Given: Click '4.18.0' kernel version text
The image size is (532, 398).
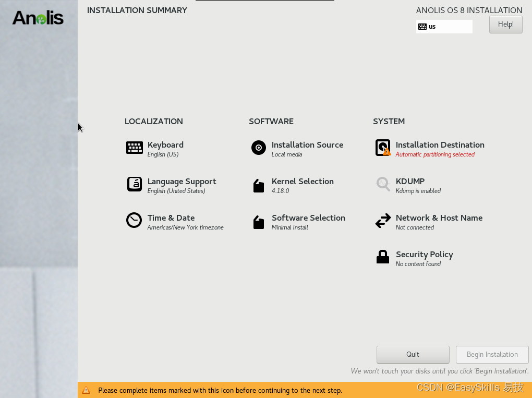Looking at the screenshot, I should (x=280, y=191).
